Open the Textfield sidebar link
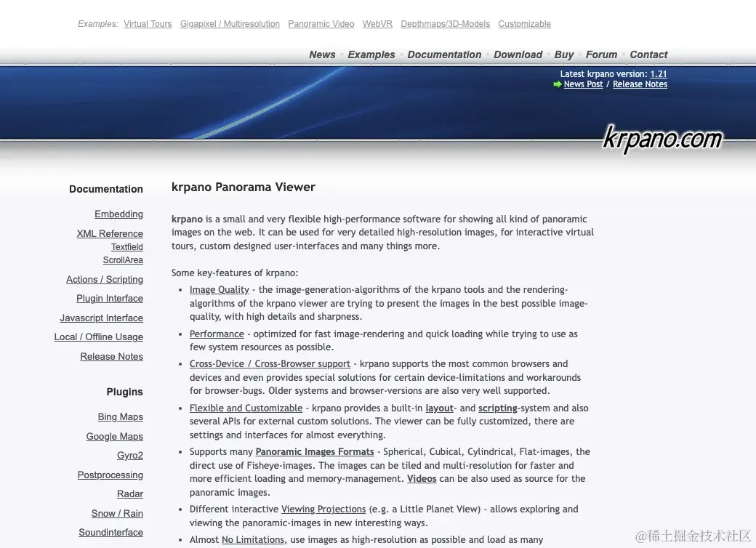 click(x=127, y=247)
